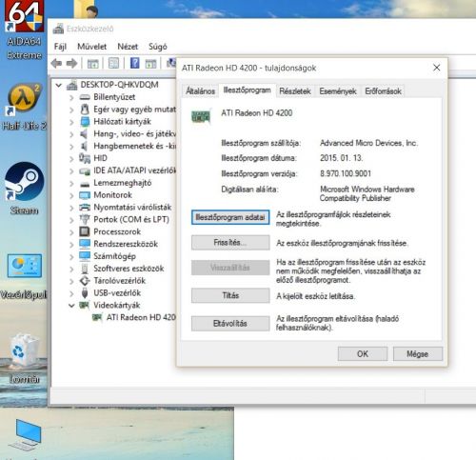
Task: Click the properties sheet toolbar icon
Action: (x=113, y=63)
